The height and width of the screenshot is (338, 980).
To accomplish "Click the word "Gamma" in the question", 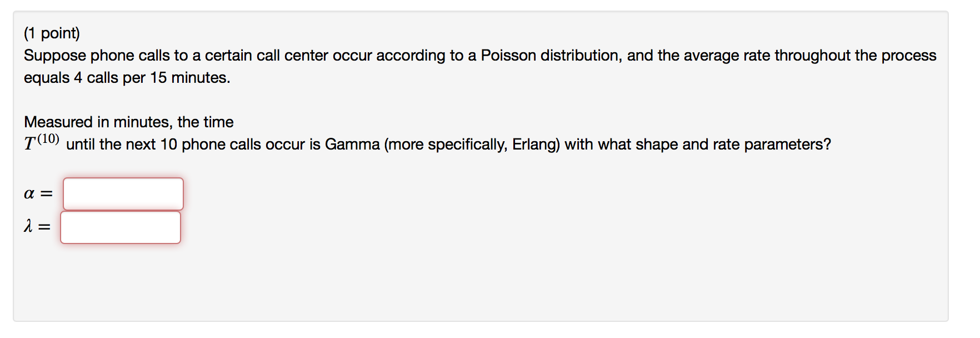I will click(352, 145).
